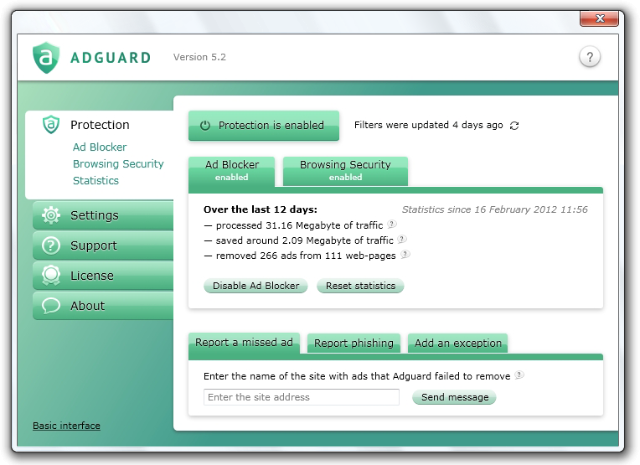Click the Support question circle icon

click(51, 245)
